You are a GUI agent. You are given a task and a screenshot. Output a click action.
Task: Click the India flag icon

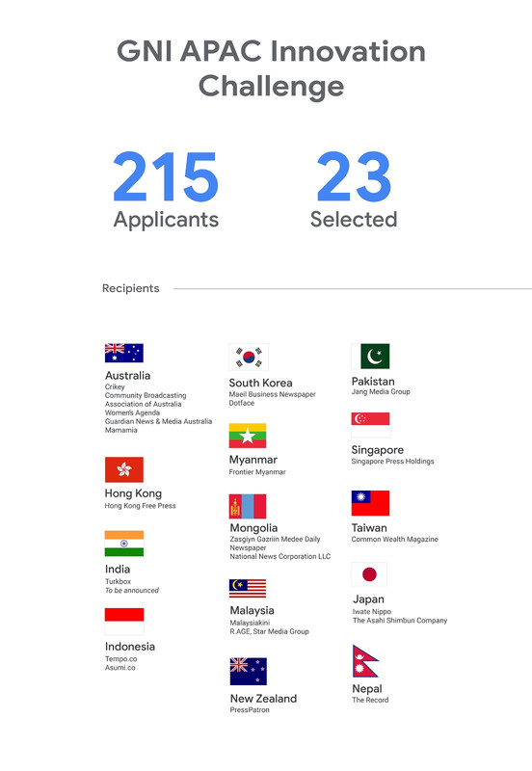tap(124, 544)
